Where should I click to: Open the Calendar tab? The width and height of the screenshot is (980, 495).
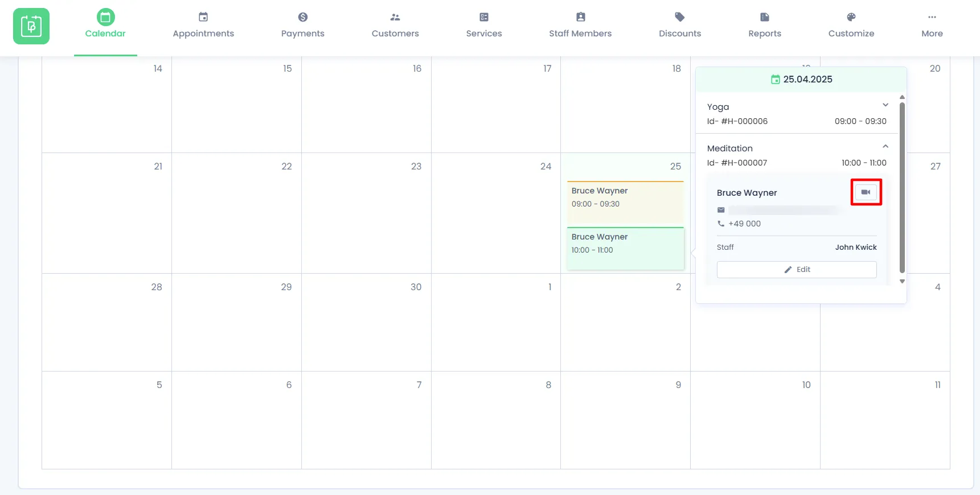(105, 25)
